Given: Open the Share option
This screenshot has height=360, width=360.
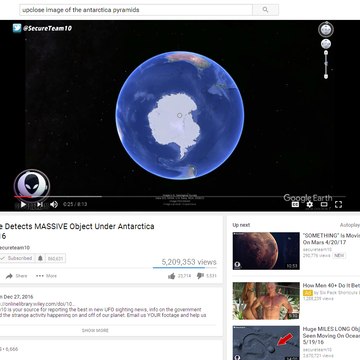Looking at the screenshot, I should (17, 276).
